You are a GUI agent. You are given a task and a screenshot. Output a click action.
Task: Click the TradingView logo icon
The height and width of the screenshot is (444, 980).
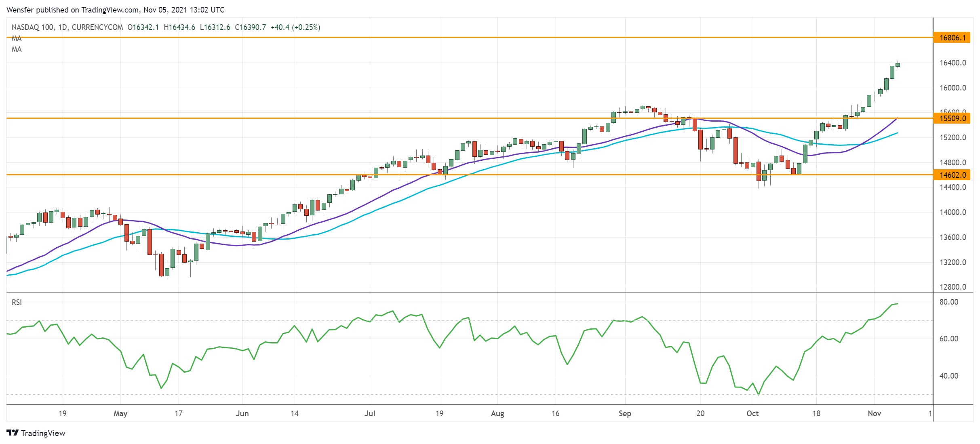pyautogui.click(x=13, y=433)
